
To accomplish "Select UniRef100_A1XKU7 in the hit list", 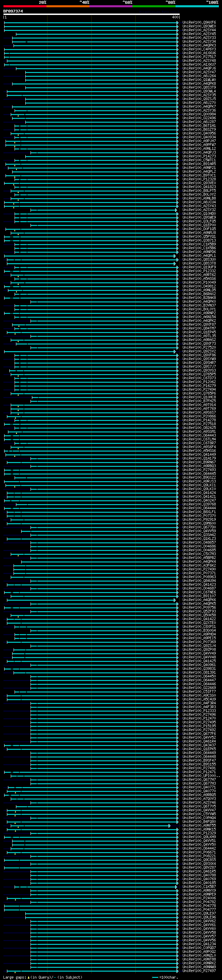I will [199, 64].
